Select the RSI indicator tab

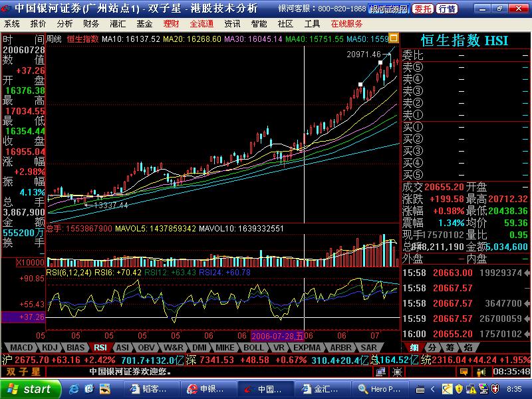tap(100, 347)
